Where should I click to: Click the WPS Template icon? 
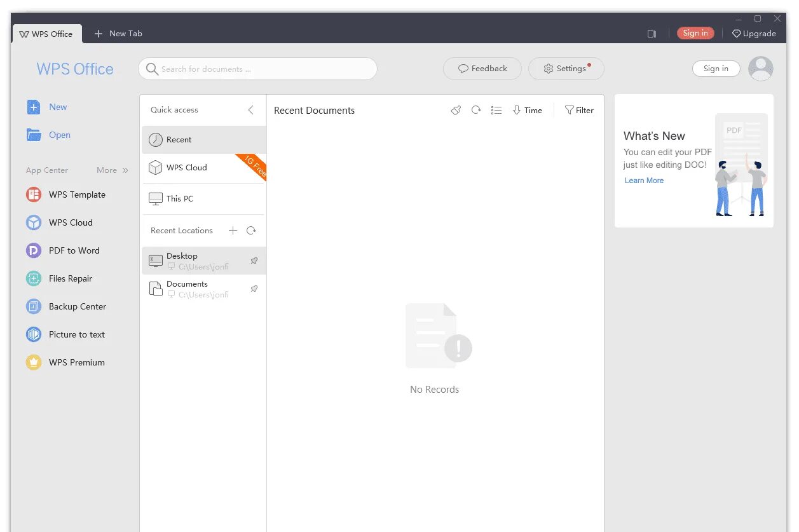34,194
